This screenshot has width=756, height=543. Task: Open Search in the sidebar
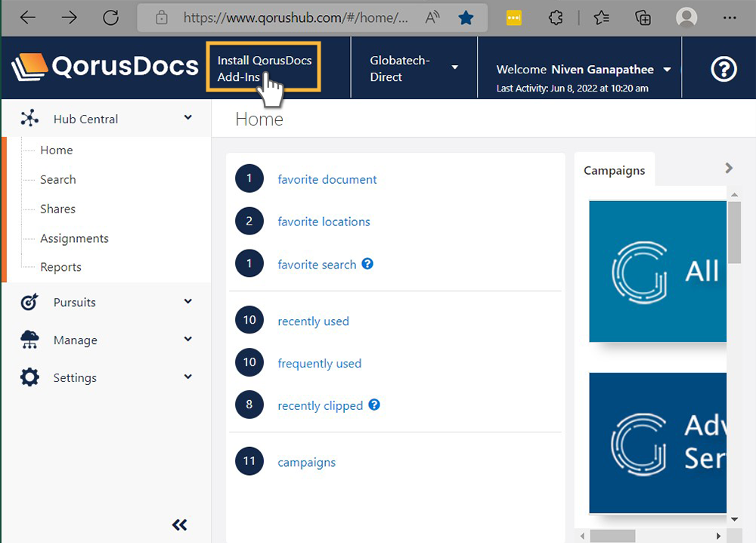pos(58,179)
